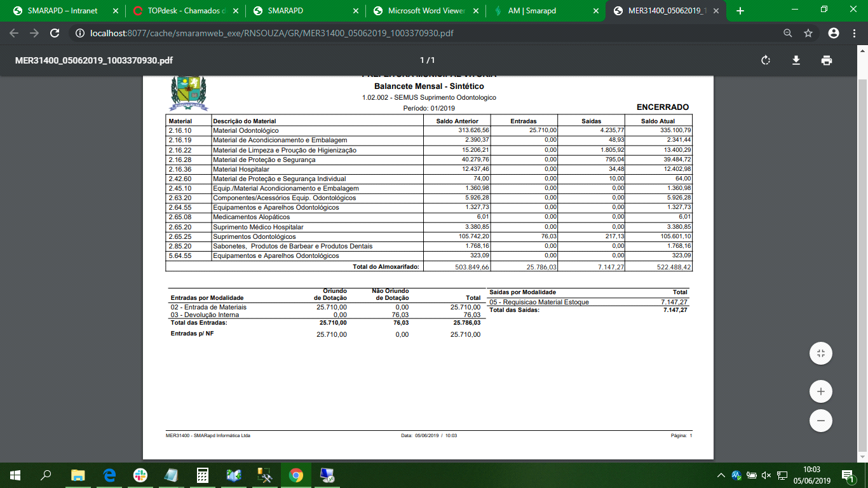The width and height of the screenshot is (868, 488).
Task: Close the TOPdesk - Chamados tab
Action: click(235, 11)
